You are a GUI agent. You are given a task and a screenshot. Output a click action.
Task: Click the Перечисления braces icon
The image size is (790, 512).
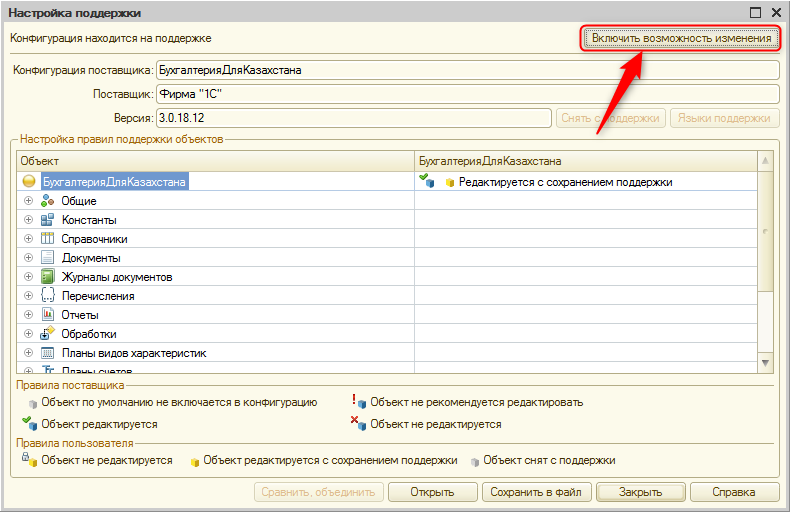coord(47,296)
